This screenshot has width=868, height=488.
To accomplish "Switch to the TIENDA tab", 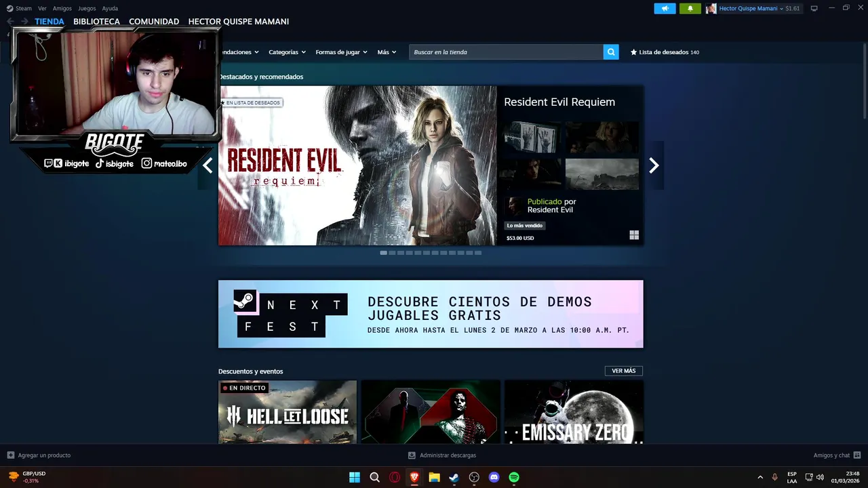I will pyautogui.click(x=50, y=22).
